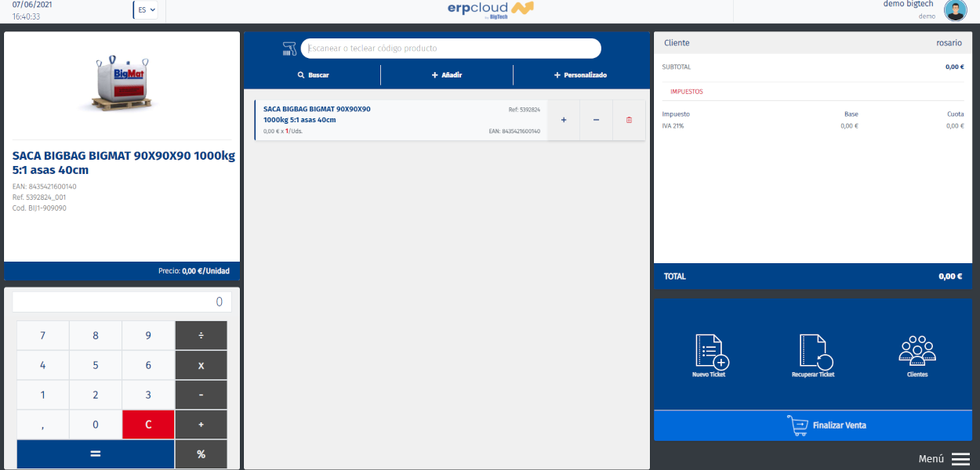Viewport: 980px width, 470px height.
Task: Click Ref. 5392824_001 in product card
Action: 39,197
